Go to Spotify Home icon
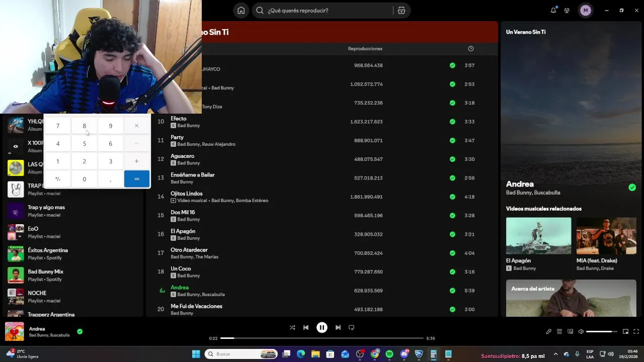Screen dimensions: 644x362 click(x=241, y=11)
